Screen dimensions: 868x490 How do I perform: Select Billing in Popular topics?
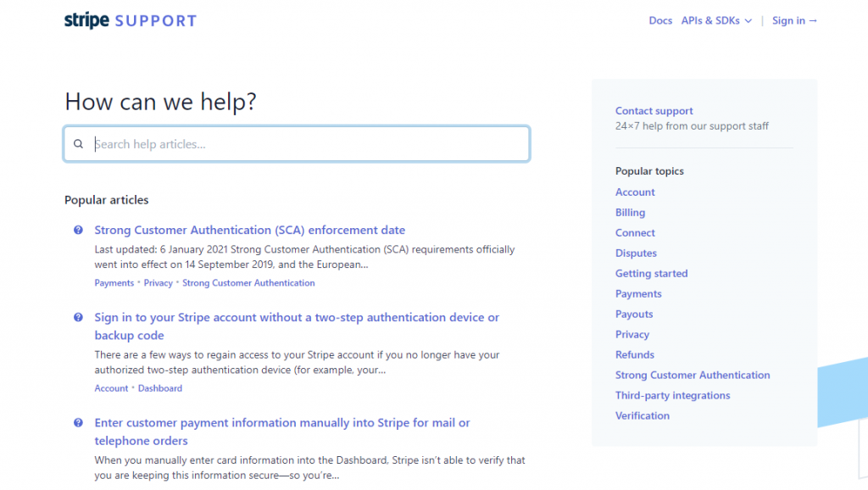click(x=630, y=213)
